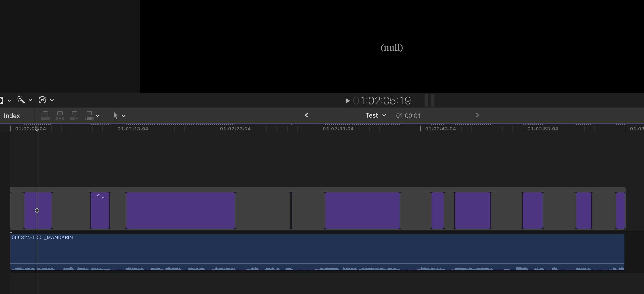Click the Retime speedometer icon
Viewport: 644px width, 294px height.
[42, 100]
